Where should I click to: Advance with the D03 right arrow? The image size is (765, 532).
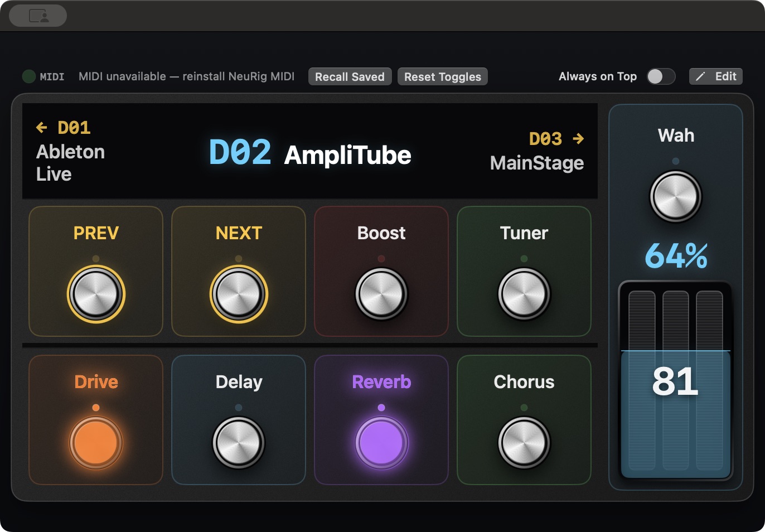click(578, 138)
